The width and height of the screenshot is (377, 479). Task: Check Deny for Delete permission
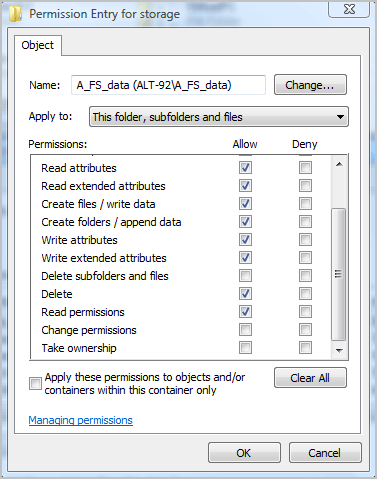[x=305, y=293]
